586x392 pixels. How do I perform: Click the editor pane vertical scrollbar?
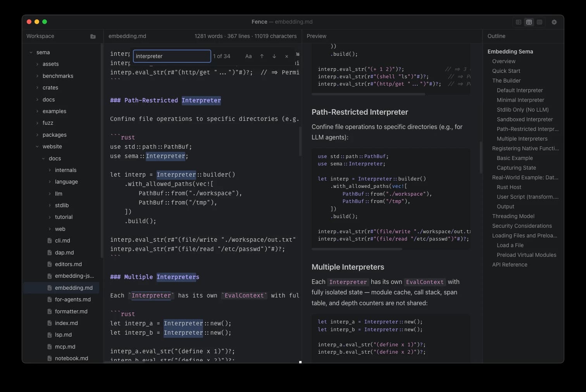pos(300,141)
